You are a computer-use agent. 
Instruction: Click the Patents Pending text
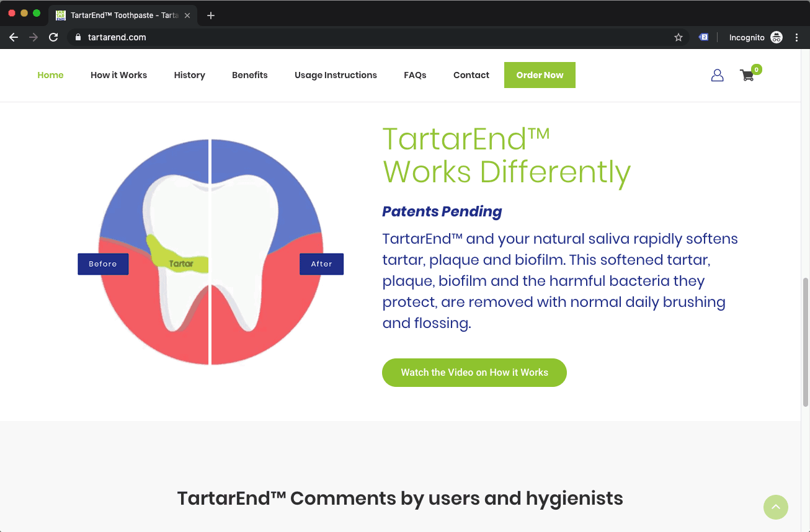pyautogui.click(x=442, y=211)
